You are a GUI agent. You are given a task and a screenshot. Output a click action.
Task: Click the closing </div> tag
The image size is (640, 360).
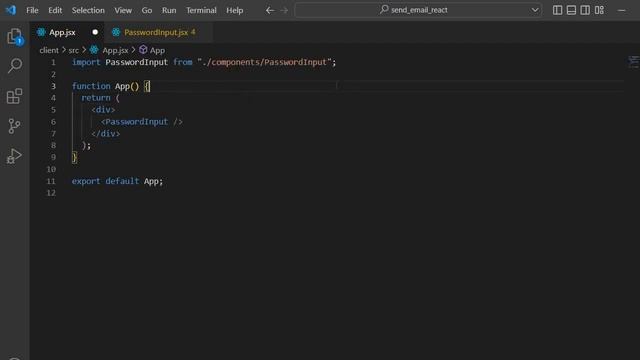point(106,133)
